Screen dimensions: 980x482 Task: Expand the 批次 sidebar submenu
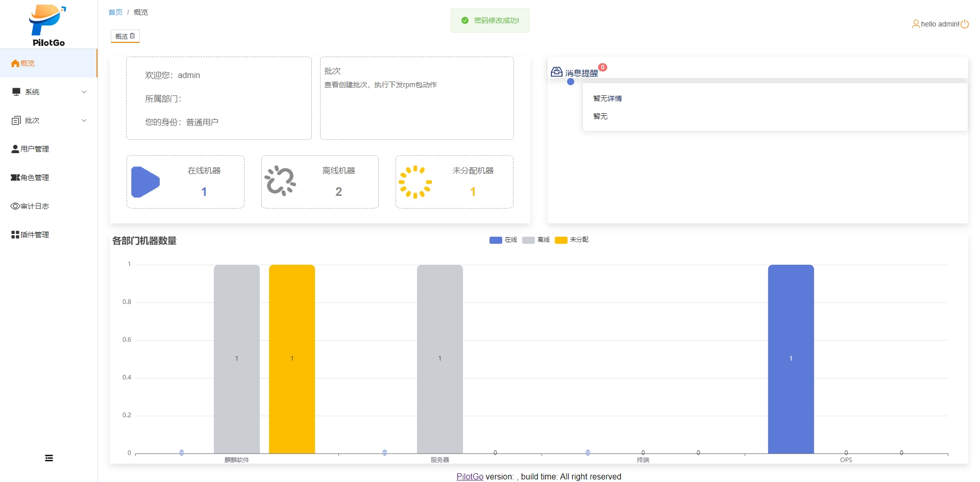coord(48,120)
